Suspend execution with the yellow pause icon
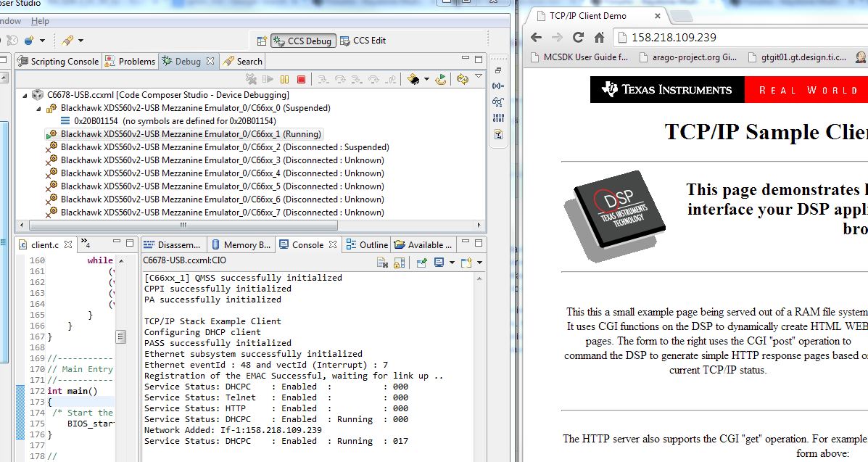The height and width of the screenshot is (462, 868). tap(284, 79)
